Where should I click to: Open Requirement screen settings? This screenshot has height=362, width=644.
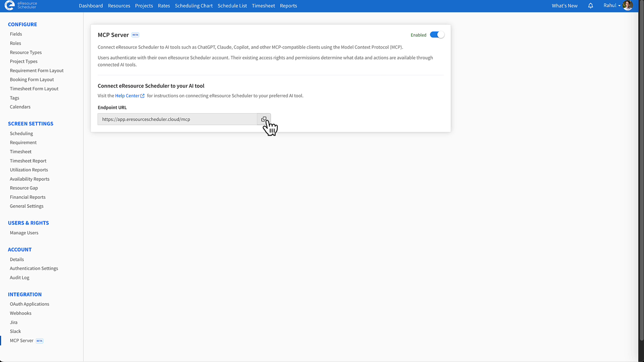pyautogui.click(x=23, y=143)
